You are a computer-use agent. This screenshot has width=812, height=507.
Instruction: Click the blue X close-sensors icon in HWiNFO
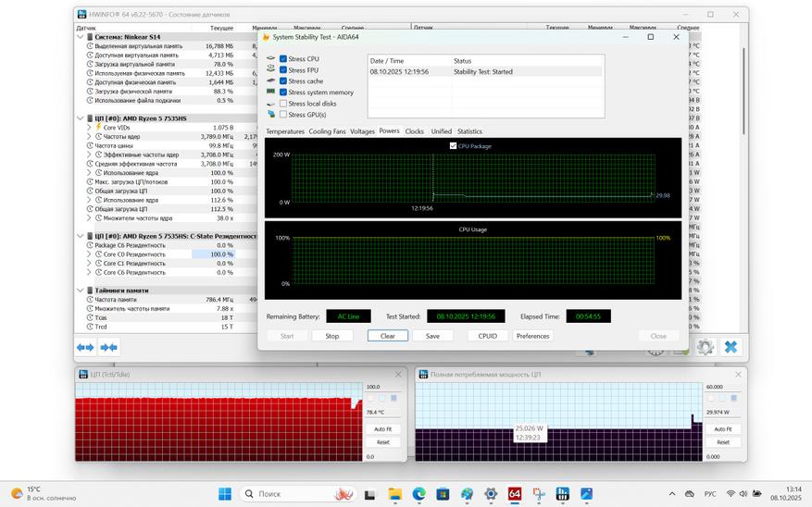(731, 347)
